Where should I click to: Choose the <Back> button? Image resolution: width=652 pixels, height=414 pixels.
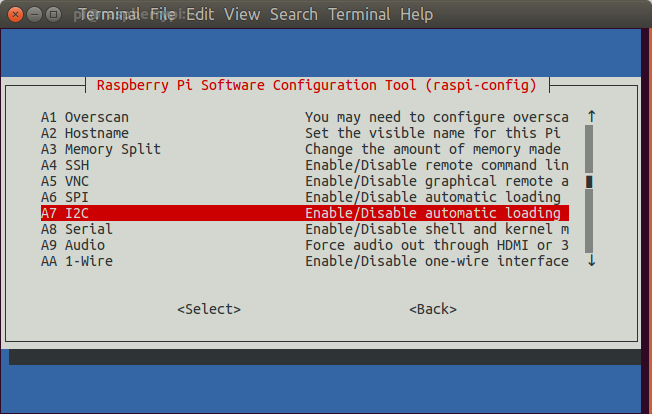(x=433, y=309)
